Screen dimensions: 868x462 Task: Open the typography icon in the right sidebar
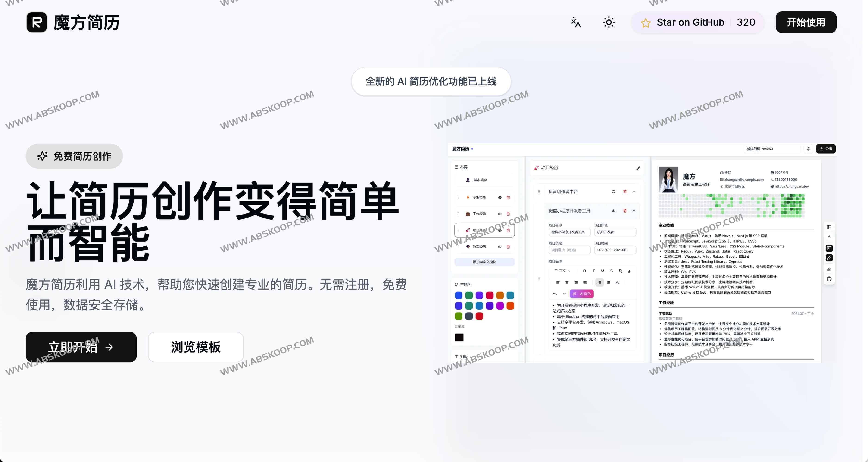click(829, 237)
